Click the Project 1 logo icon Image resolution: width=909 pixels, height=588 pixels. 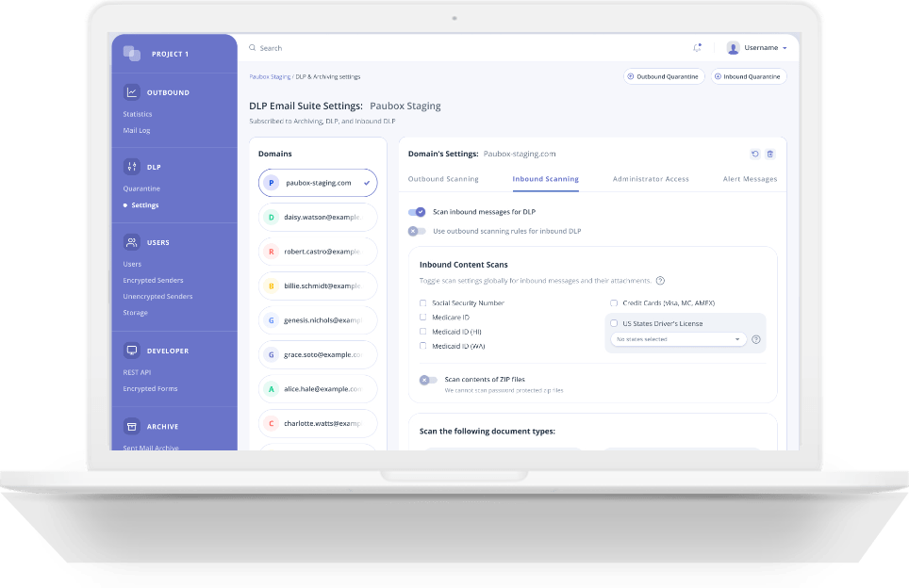tap(132, 54)
